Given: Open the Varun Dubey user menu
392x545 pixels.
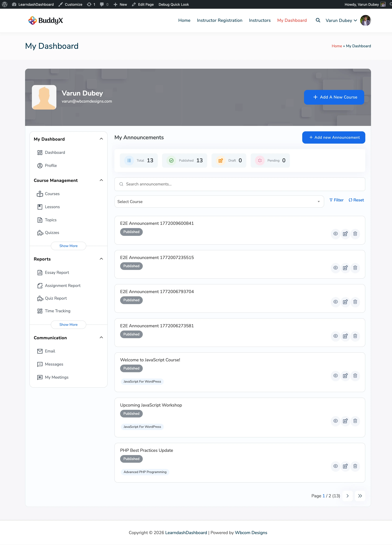Looking at the screenshot, I should (341, 20).
